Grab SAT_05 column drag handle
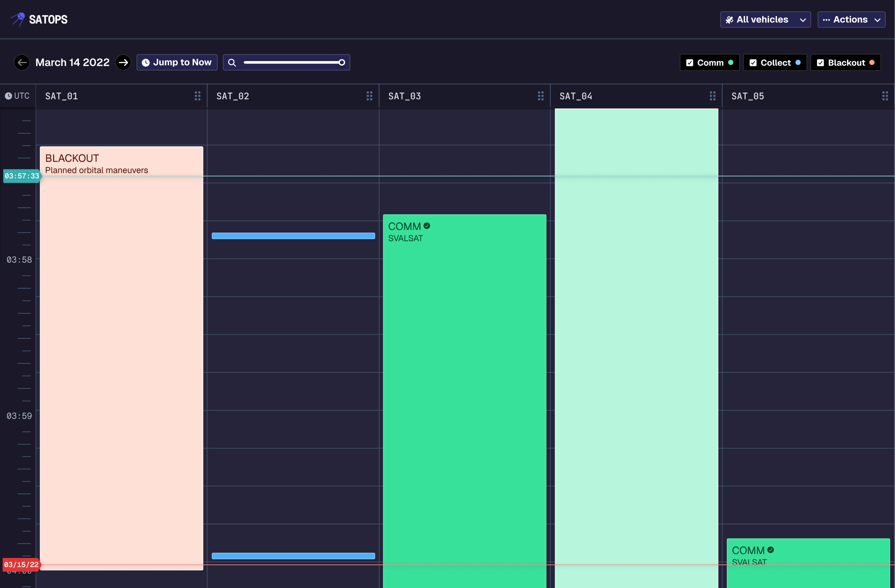Image resolution: width=895 pixels, height=588 pixels. point(885,96)
